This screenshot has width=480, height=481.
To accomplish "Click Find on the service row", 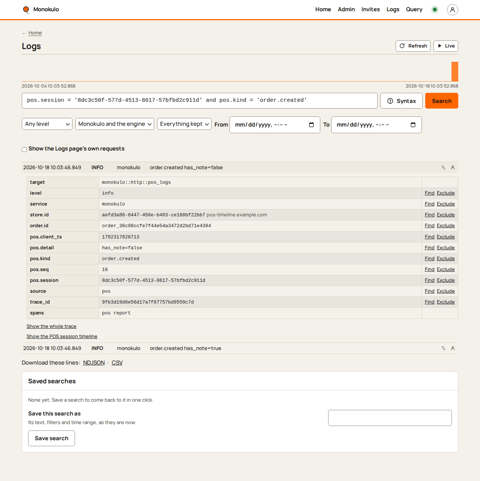I will [429, 204].
